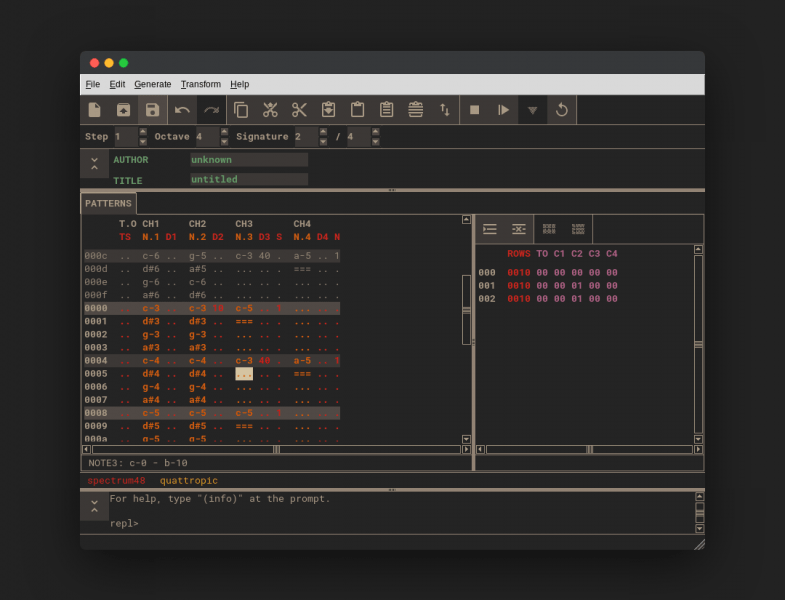This screenshot has height=600, width=785.
Task: Click the scissors-with-triangle special cut icon
Action: [270, 110]
